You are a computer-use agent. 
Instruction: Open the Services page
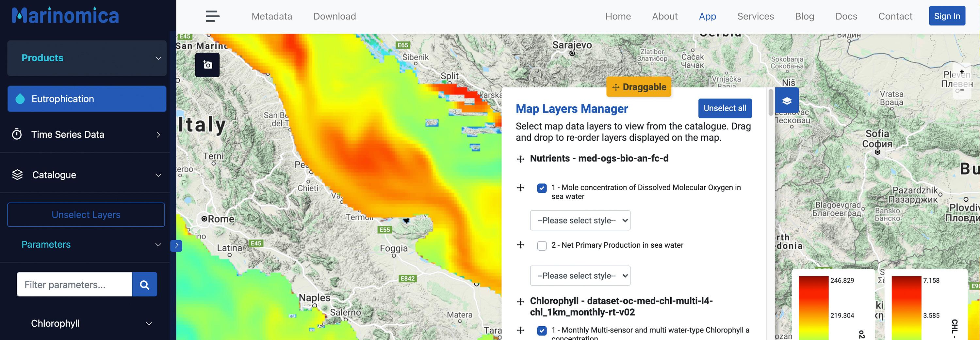pyautogui.click(x=756, y=16)
